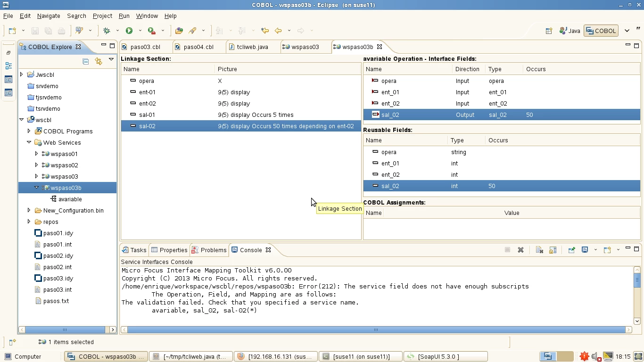Collapse the Web Services folder
Viewport: 644px width, 362px height.
coord(29,142)
